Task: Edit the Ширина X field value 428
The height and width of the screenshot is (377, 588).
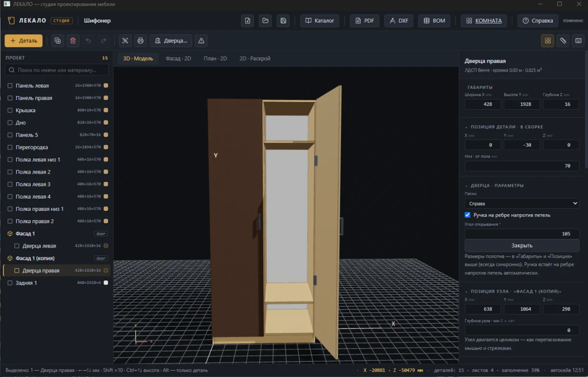Action: click(x=483, y=104)
